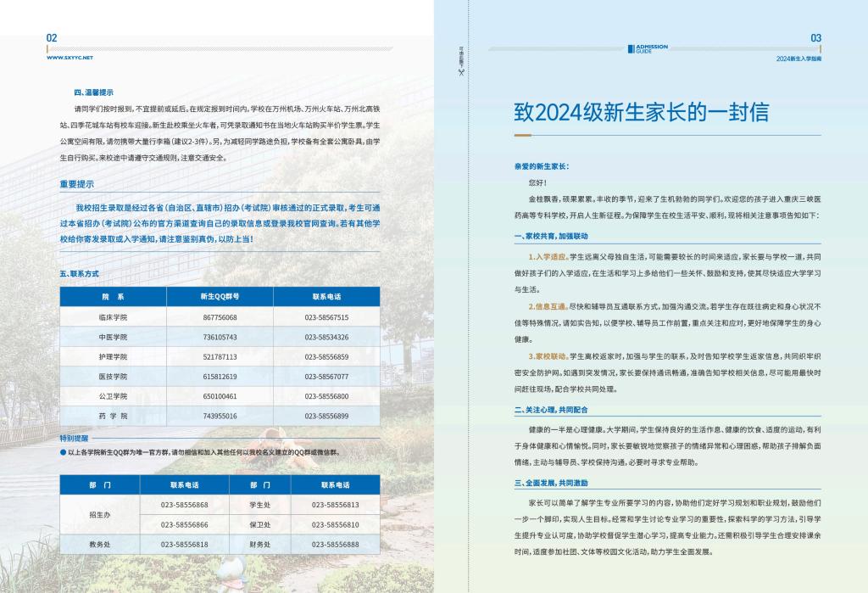The height and width of the screenshot is (593, 868).
Task: Click the '教务处' department cell
Action: [x=100, y=545]
